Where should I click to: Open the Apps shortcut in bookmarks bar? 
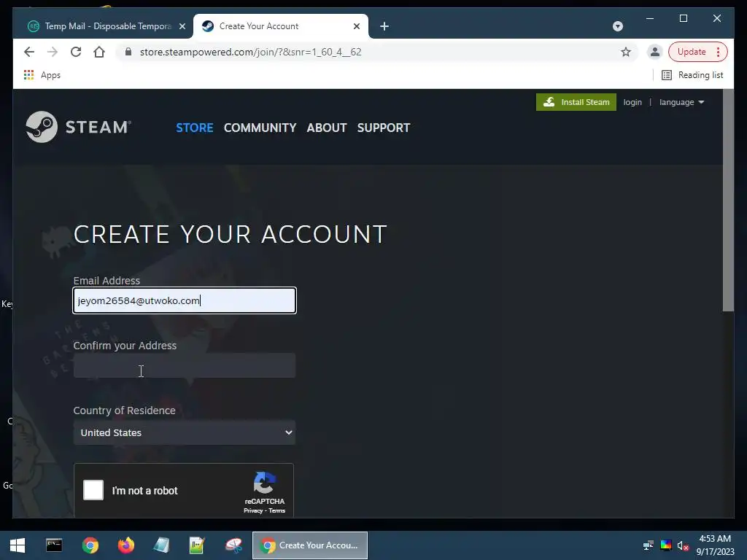click(42, 75)
